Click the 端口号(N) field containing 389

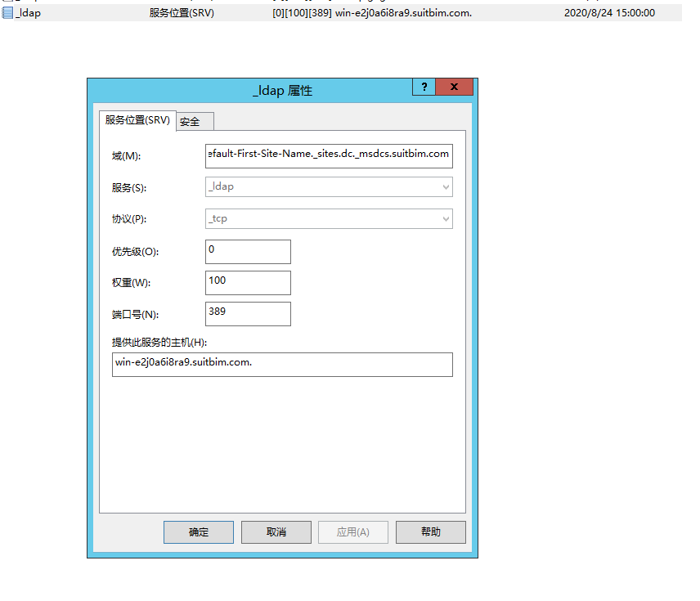pyautogui.click(x=248, y=313)
